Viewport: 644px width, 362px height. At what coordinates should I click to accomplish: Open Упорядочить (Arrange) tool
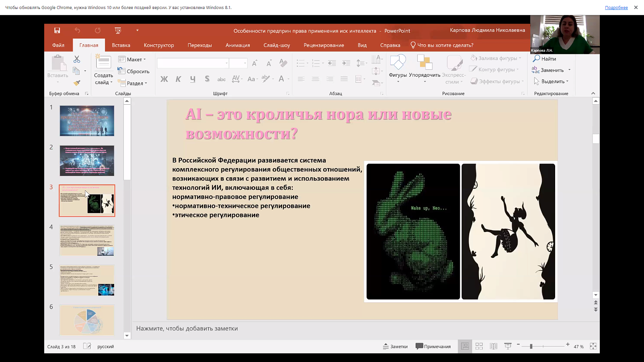pyautogui.click(x=424, y=65)
